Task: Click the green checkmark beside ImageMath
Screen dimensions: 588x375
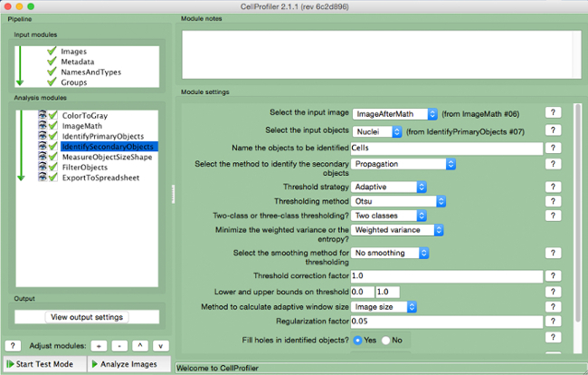Action: click(52, 126)
